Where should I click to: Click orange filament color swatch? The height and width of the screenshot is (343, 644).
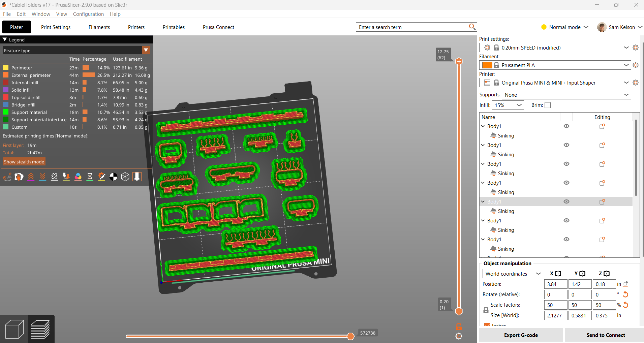(x=487, y=65)
